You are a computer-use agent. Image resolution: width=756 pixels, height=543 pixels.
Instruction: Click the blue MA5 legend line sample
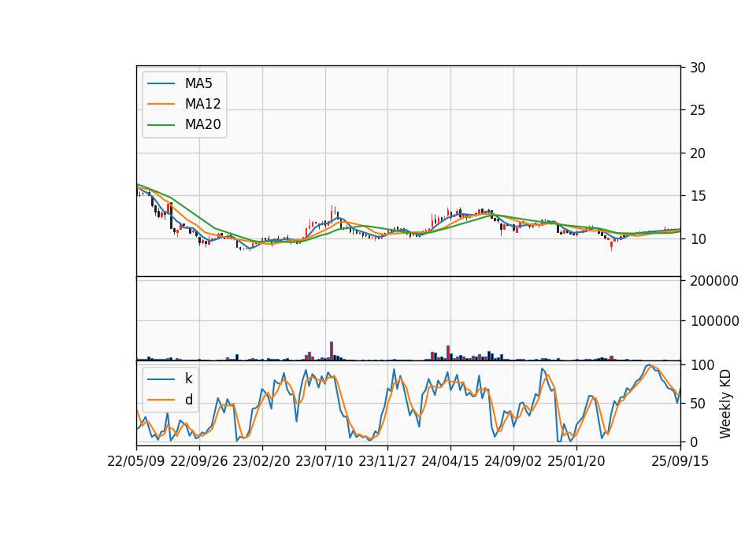[161, 83]
